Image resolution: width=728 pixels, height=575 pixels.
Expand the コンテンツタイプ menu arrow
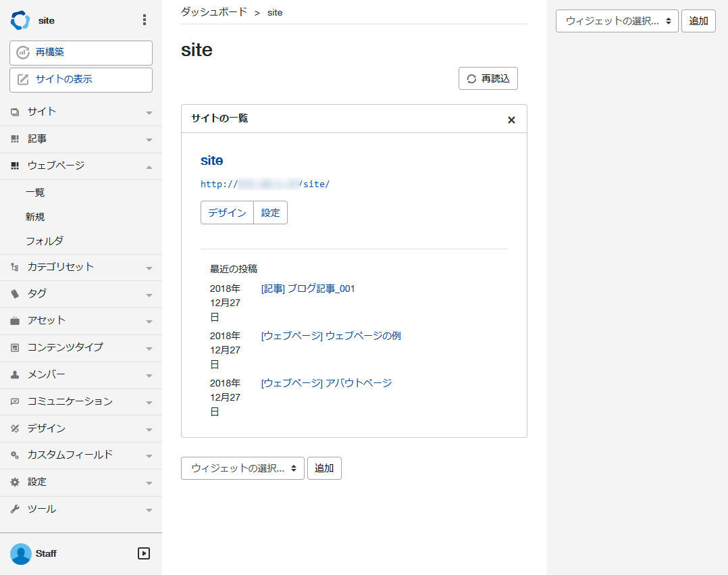click(149, 349)
